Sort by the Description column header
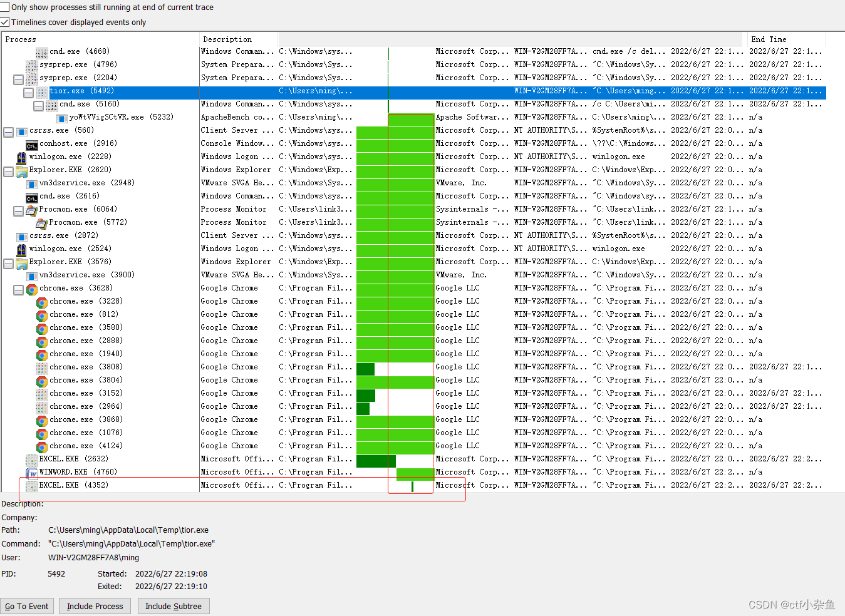The height and width of the screenshot is (616, 845). [x=238, y=39]
